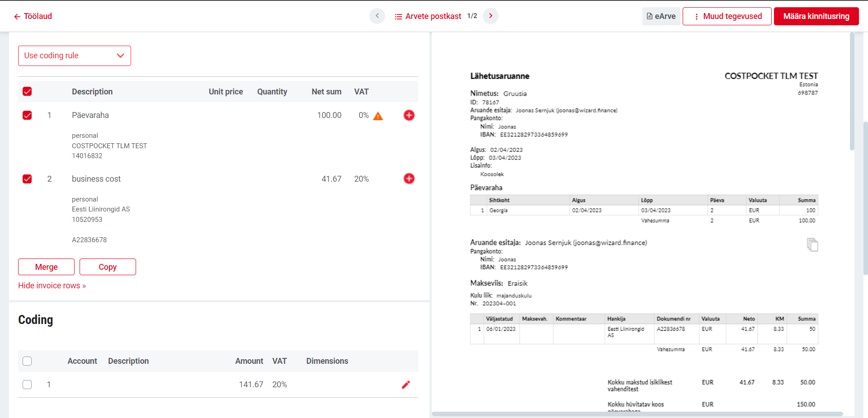Go back to Töölaud
This screenshot has width=868, height=418.
(33, 16)
